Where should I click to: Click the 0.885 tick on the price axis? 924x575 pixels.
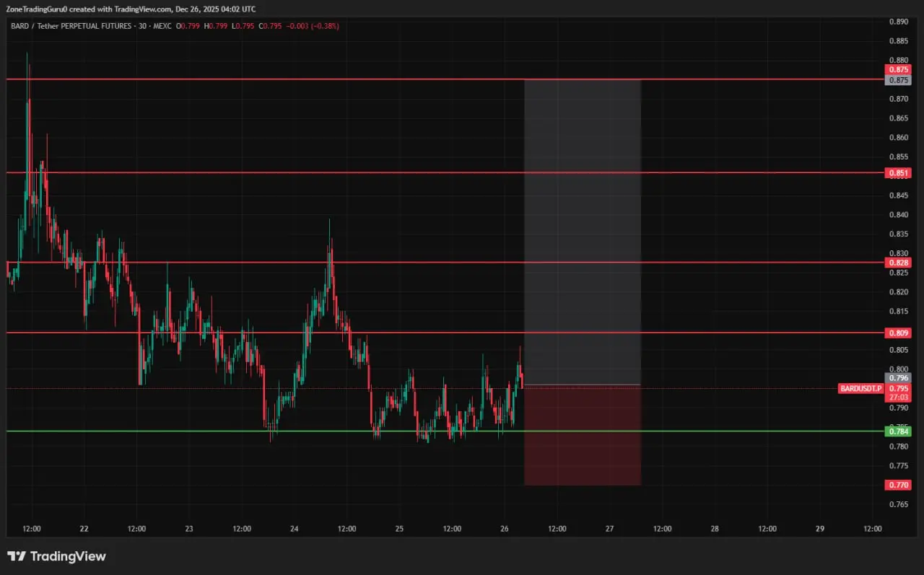898,41
